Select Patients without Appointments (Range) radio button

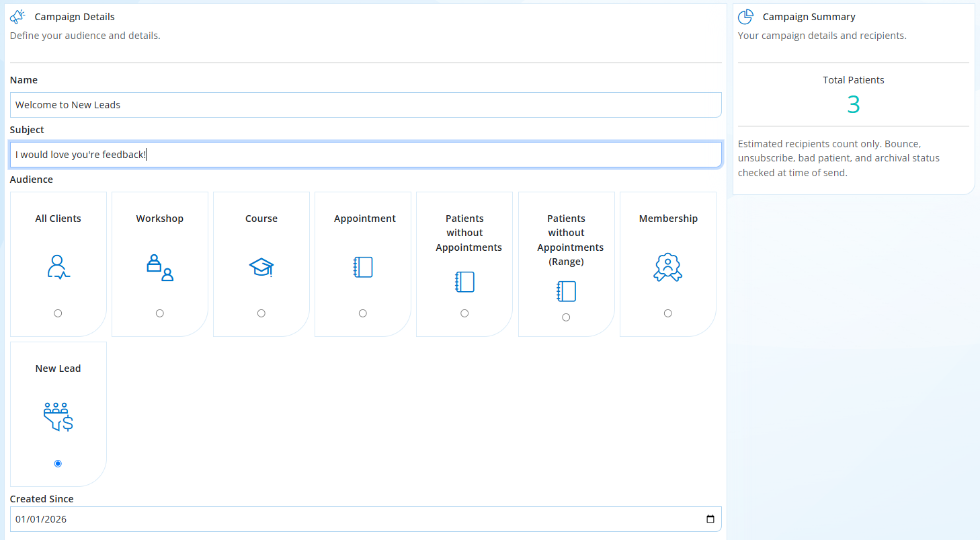pyautogui.click(x=566, y=317)
